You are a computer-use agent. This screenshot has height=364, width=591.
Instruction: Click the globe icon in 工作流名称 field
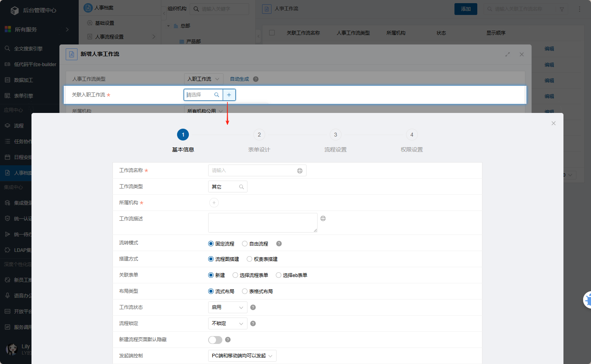click(300, 171)
